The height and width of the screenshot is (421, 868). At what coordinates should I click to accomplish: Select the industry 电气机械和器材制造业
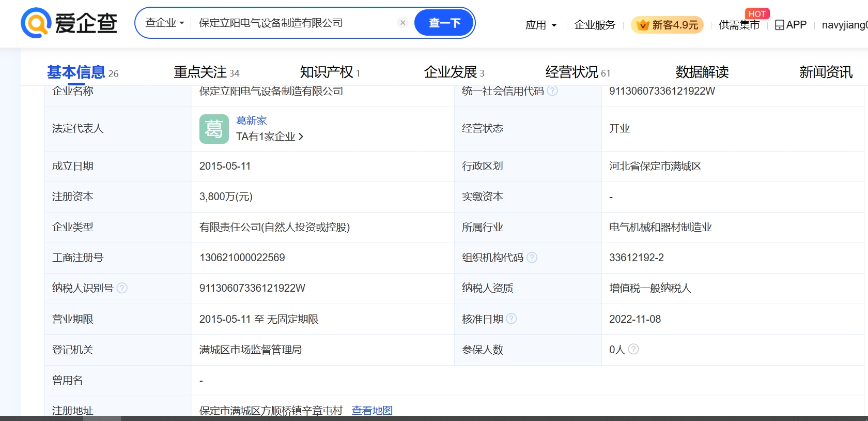(660, 227)
